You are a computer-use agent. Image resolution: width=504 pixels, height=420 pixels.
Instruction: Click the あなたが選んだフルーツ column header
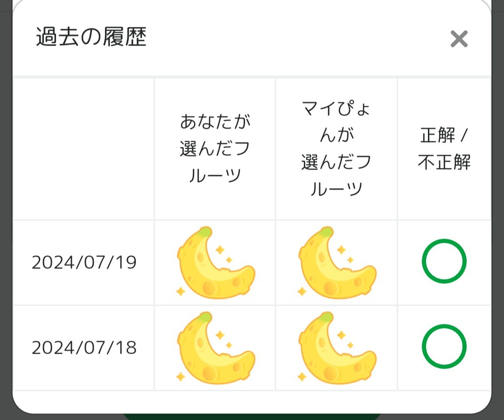215,149
